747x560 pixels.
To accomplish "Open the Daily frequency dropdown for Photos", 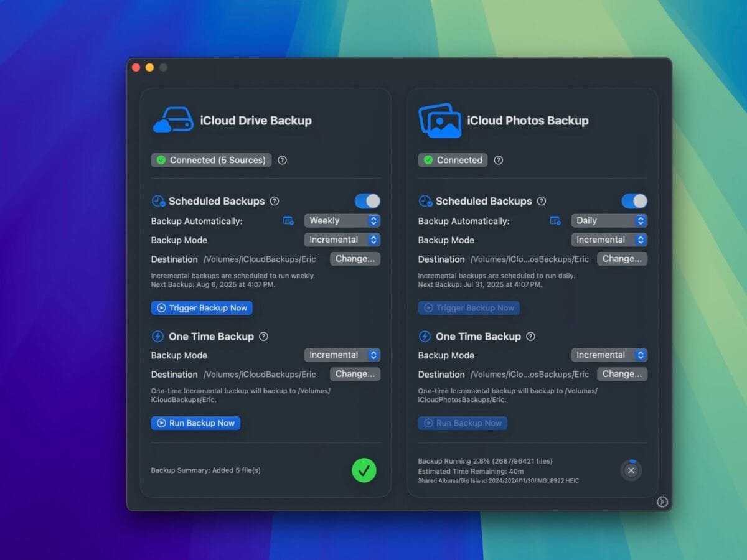I will 609,220.
